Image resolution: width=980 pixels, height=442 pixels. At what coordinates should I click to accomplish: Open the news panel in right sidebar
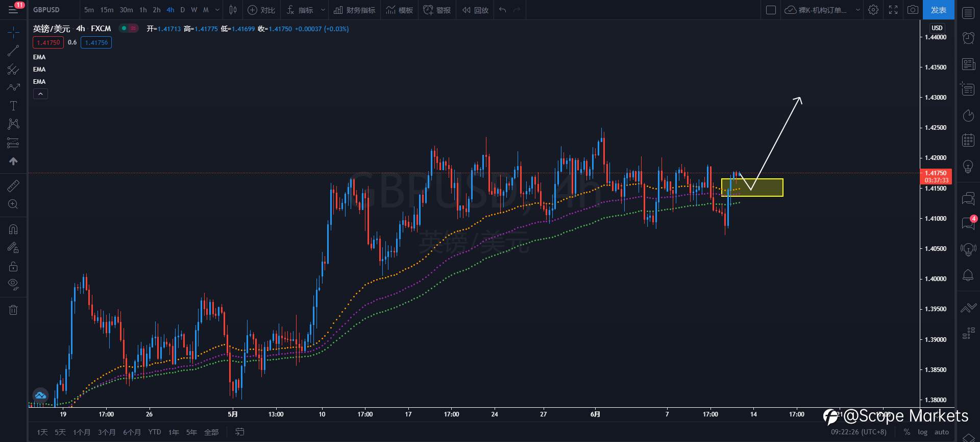(x=968, y=64)
